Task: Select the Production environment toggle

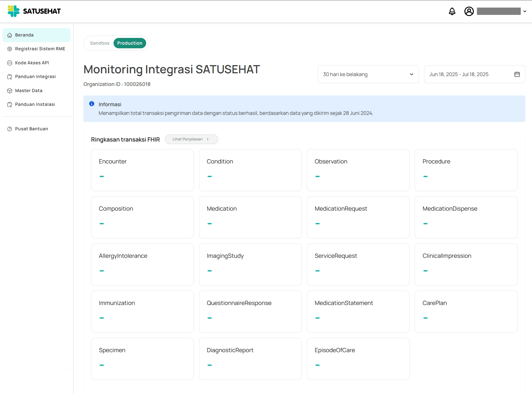Action: [130, 43]
